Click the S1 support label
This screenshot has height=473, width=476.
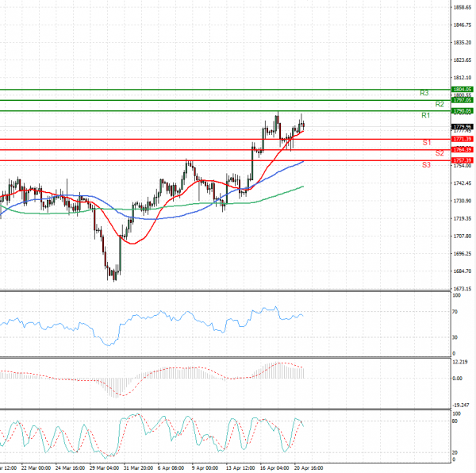point(427,143)
